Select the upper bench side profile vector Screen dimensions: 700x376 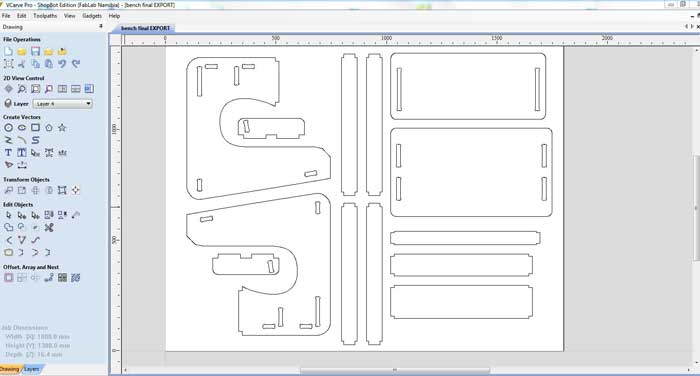(258, 127)
